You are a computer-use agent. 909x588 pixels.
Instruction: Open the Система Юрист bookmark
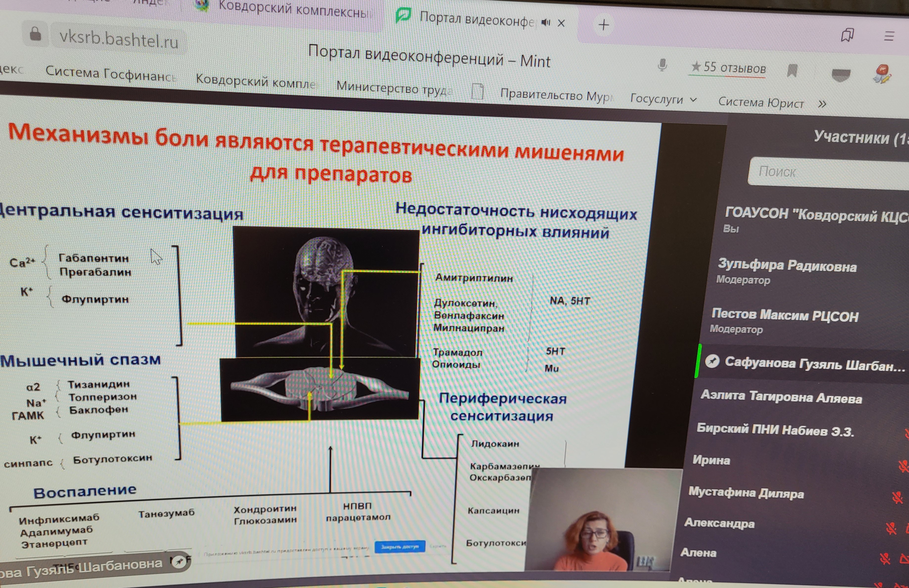point(761,103)
